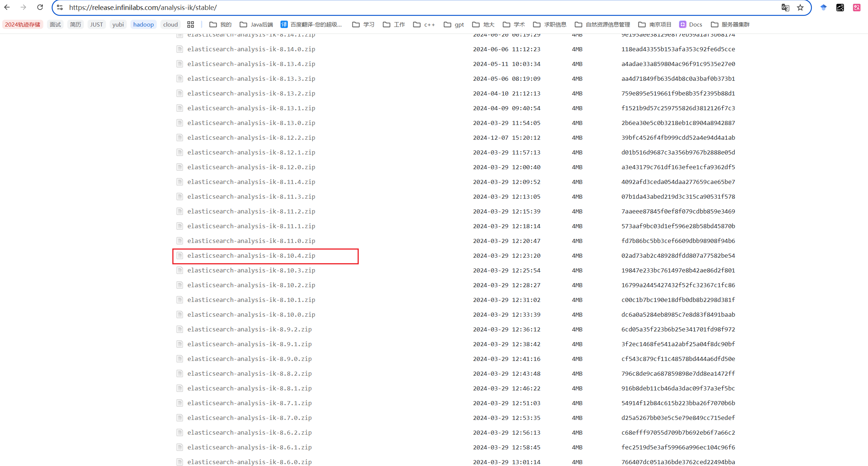Download elasticsearch-analysis-ik-8.10.4.zip
The height and width of the screenshot is (466, 868).
pos(251,255)
